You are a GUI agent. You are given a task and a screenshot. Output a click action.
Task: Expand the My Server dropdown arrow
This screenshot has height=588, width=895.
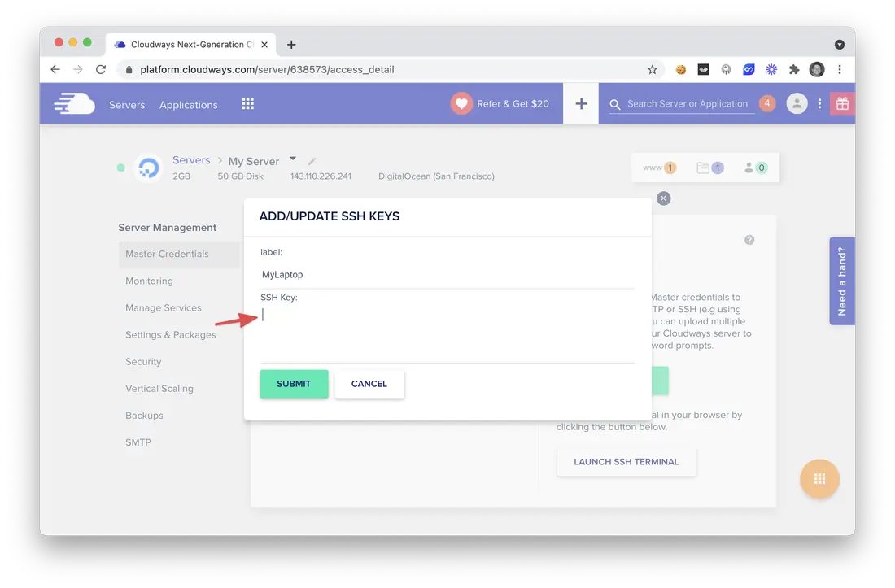(x=293, y=159)
